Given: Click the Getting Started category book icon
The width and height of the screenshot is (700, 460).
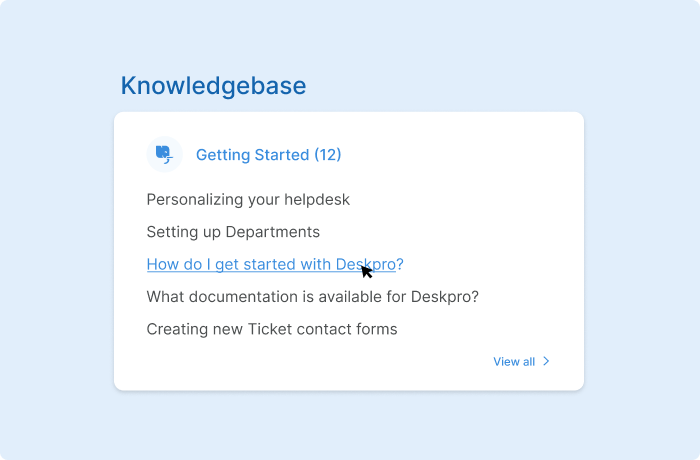Looking at the screenshot, I should (163, 154).
